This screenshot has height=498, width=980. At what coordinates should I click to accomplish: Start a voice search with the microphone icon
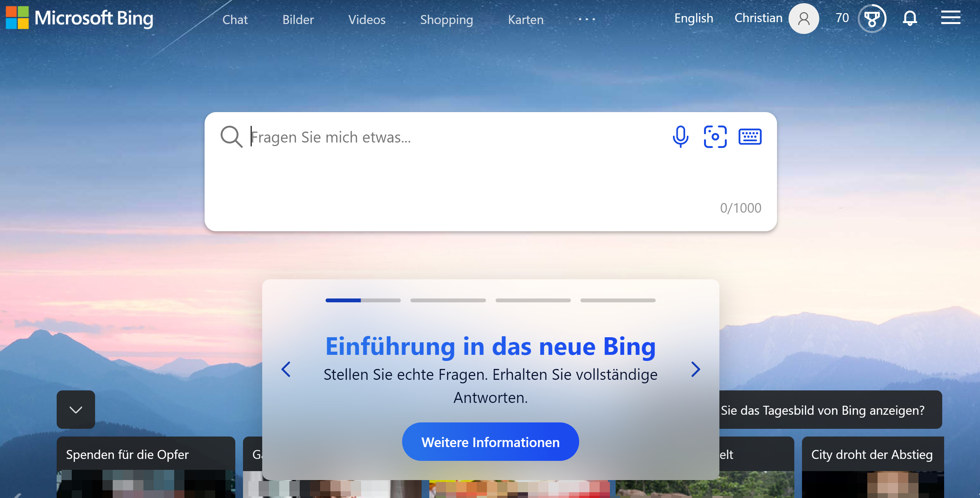click(x=681, y=136)
